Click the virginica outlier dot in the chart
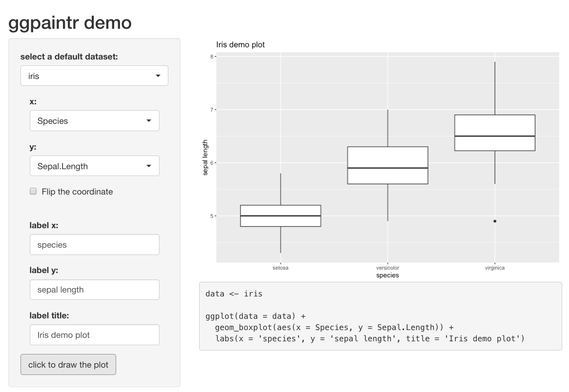 coord(495,221)
